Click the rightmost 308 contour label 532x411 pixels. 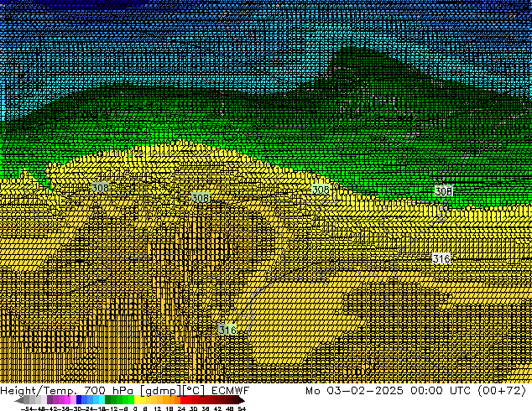[444, 191]
